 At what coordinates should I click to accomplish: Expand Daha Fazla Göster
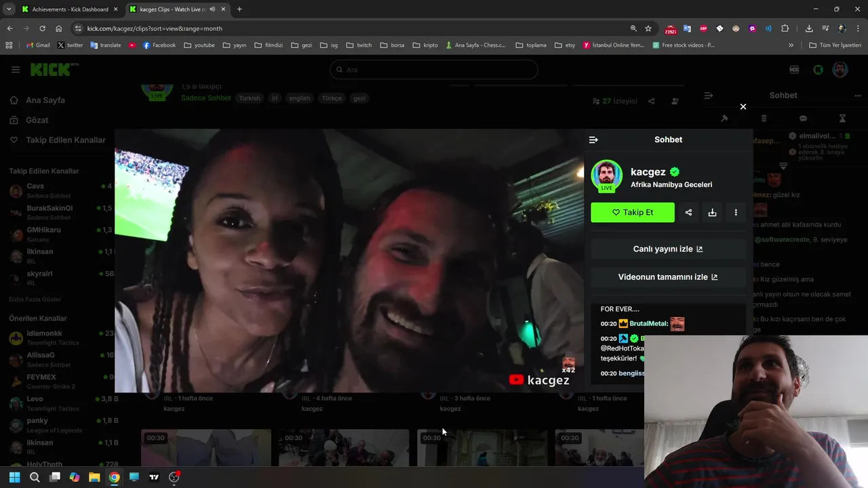pos(35,299)
